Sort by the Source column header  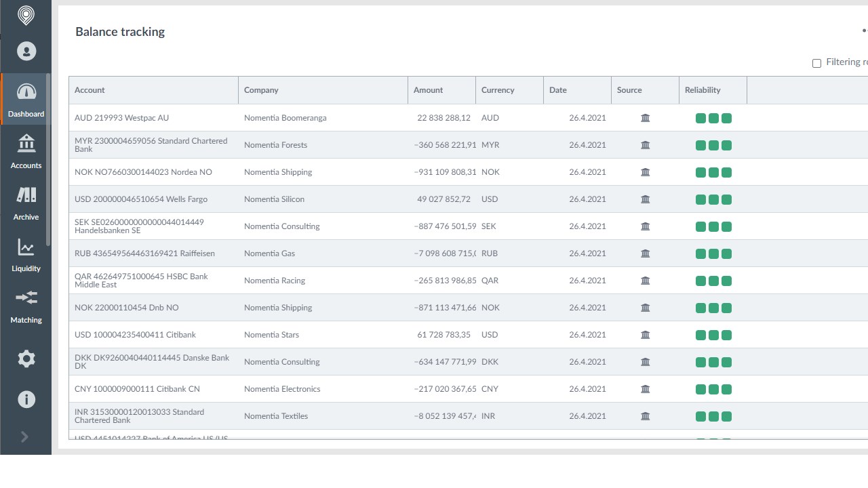point(646,90)
